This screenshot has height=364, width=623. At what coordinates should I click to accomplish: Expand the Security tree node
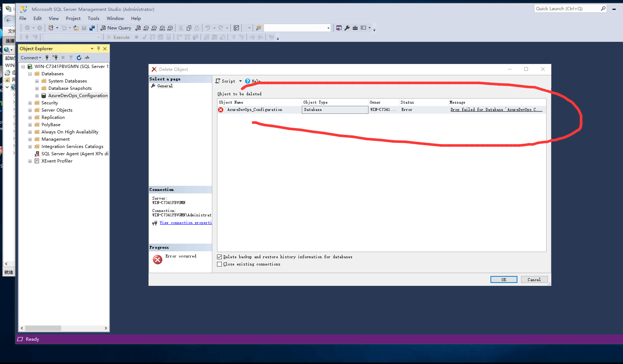coord(30,103)
